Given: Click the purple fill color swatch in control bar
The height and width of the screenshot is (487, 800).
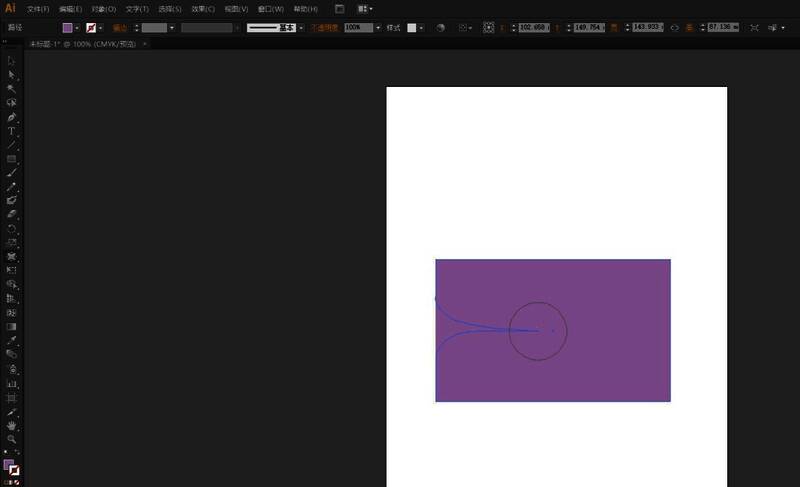Looking at the screenshot, I should point(67,28).
